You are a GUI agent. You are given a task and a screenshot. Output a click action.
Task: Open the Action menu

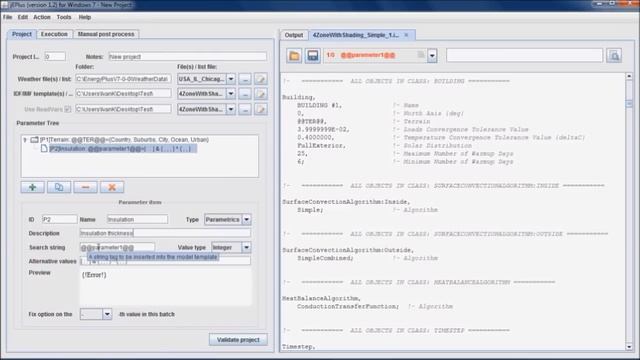click(x=42, y=17)
